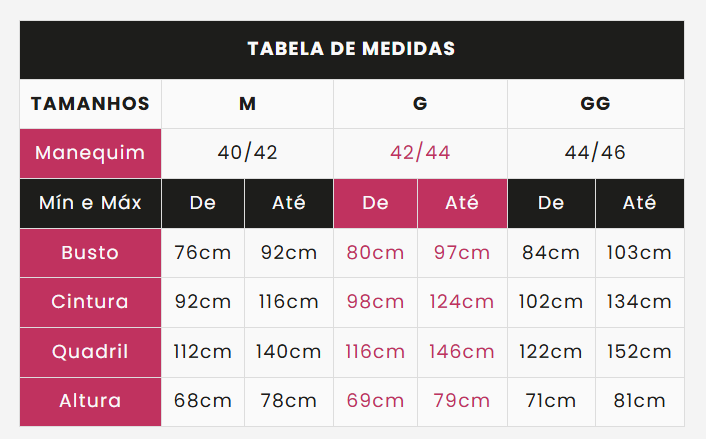The height and width of the screenshot is (439, 706).
Task: Select size M column header
Action: click(247, 104)
